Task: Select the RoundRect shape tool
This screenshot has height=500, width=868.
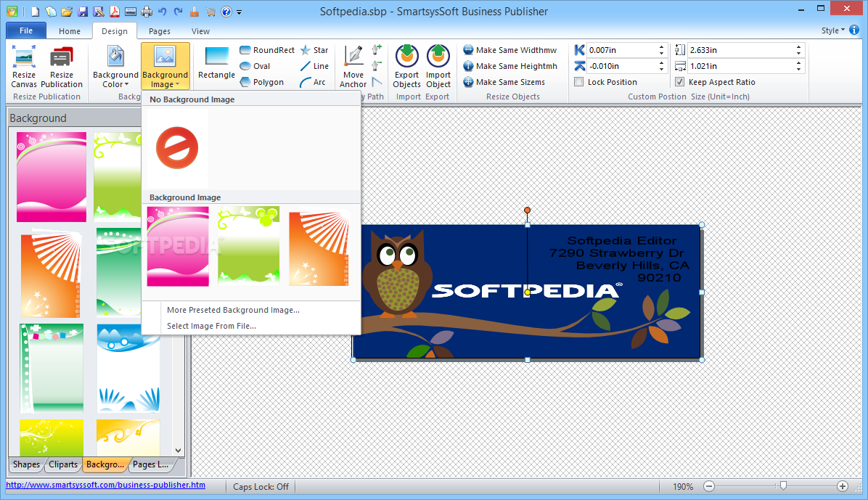Action: click(267, 50)
